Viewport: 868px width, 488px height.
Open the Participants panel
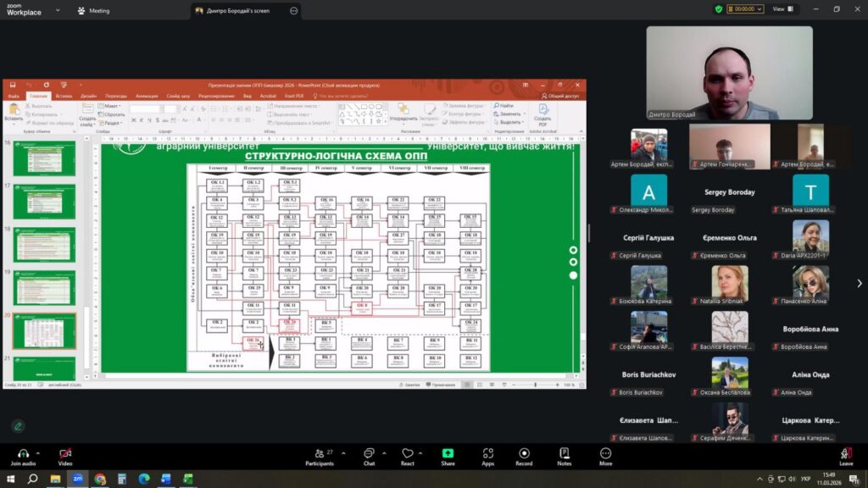tap(319, 453)
